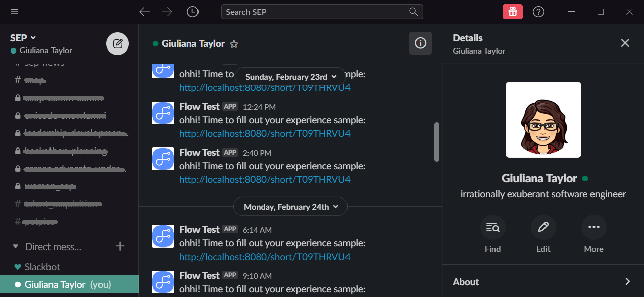Click the Edit profile button
Viewport: 644px width, 297px height.
point(543,227)
